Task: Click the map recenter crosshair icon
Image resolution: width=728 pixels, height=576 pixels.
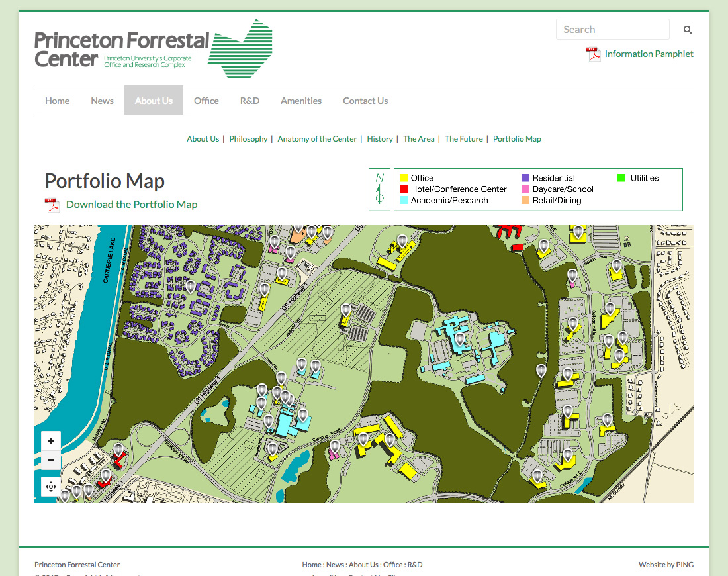Action: (51, 487)
